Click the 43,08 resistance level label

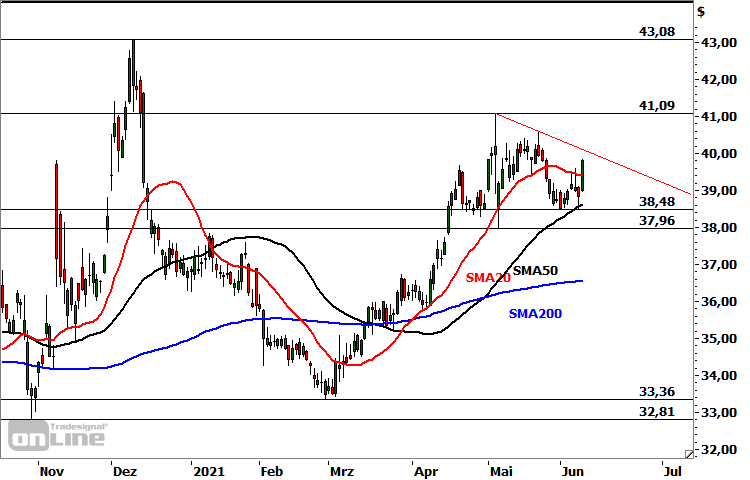coord(656,32)
